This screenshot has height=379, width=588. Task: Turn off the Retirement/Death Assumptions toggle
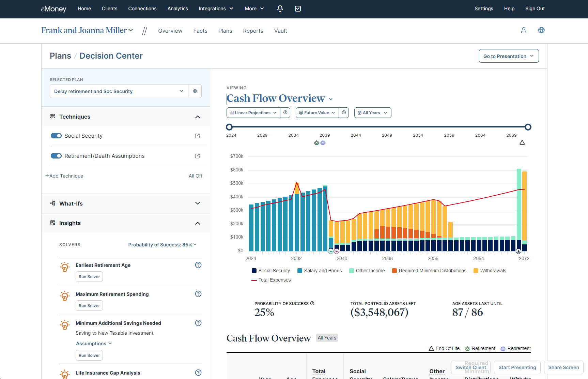(x=56, y=156)
